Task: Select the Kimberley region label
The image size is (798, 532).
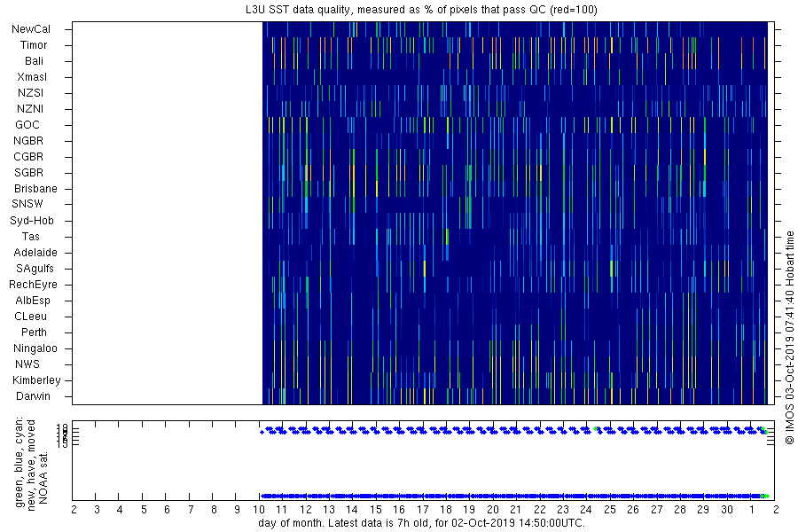Action: pos(36,380)
